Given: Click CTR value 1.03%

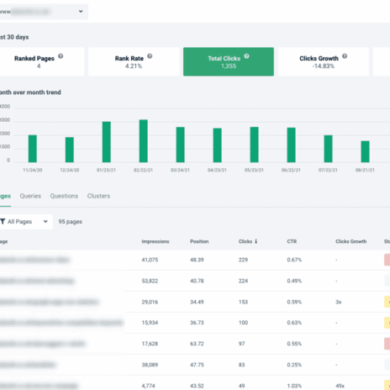Looking at the screenshot, I should [x=294, y=386].
